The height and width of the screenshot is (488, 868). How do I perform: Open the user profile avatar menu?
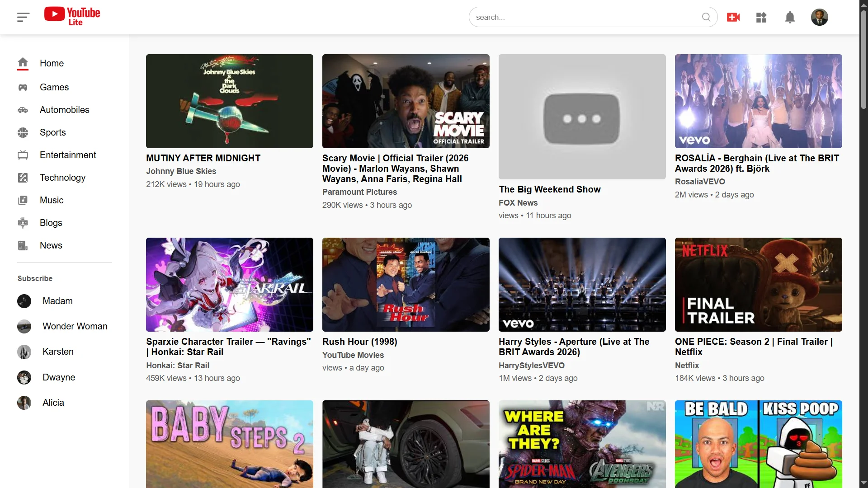819,17
